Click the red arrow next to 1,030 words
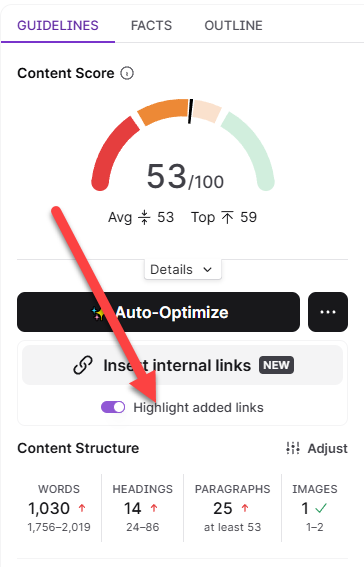The width and height of the screenshot is (364, 567). (82, 508)
